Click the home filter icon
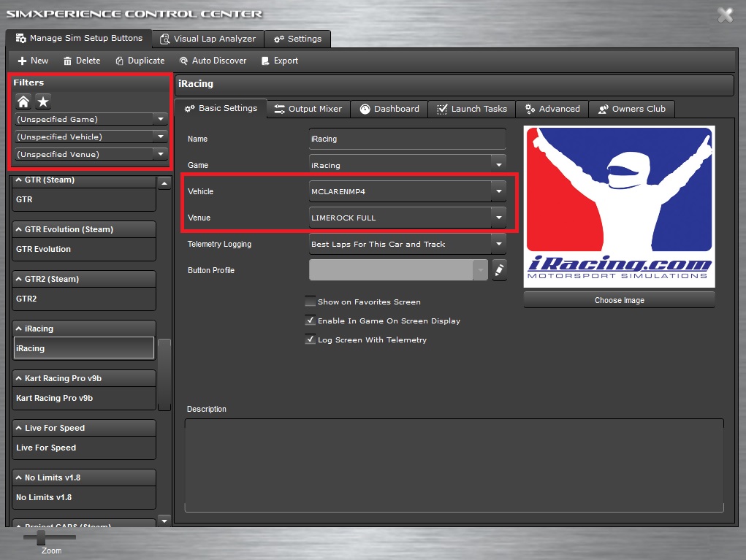 click(23, 101)
